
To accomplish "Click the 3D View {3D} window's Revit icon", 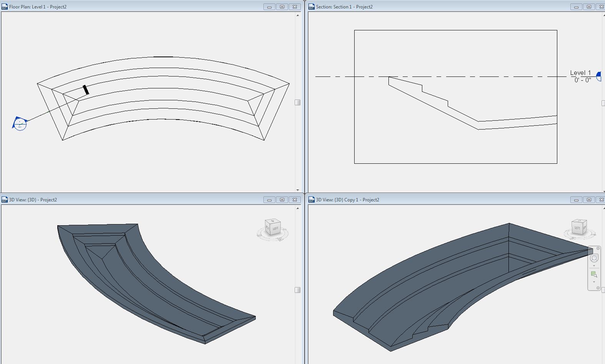I will pos(5,199).
